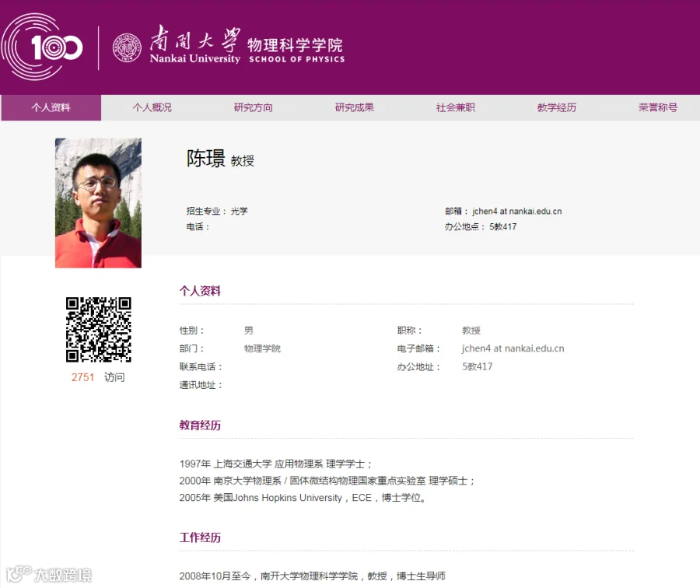
Task: Switch to the 个人概况 tab
Action: 152,107
